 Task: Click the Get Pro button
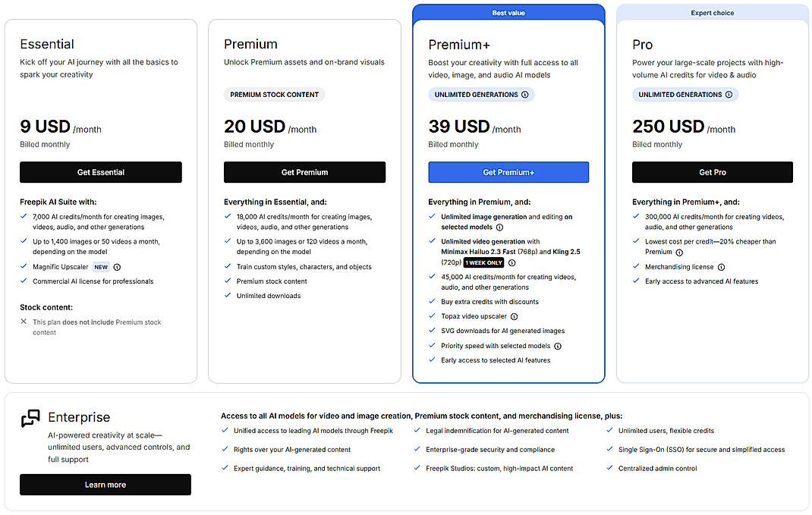click(712, 172)
